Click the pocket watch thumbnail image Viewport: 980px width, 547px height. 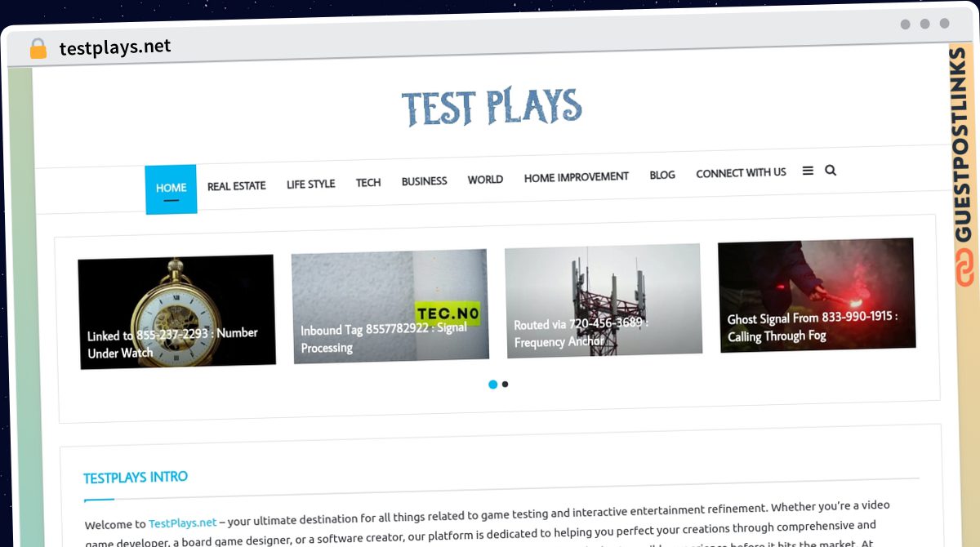(x=176, y=312)
